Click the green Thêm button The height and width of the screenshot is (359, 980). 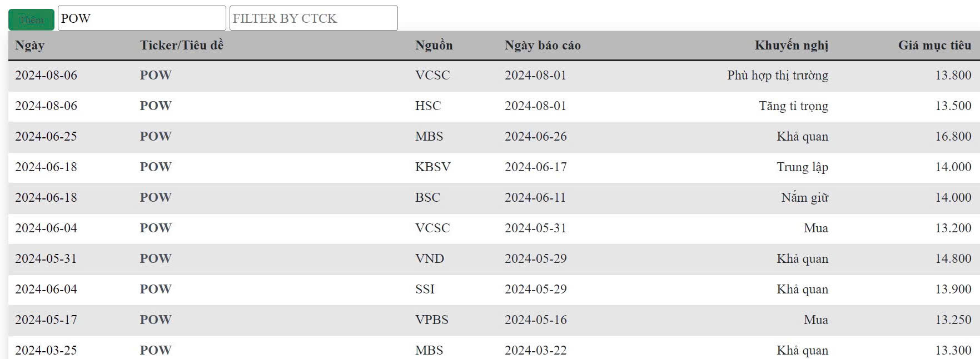31,19
